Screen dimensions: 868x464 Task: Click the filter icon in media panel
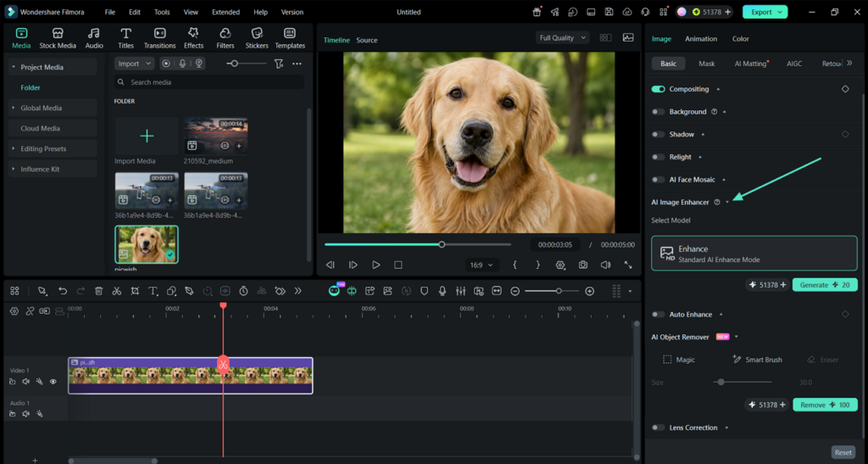pos(279,64)
